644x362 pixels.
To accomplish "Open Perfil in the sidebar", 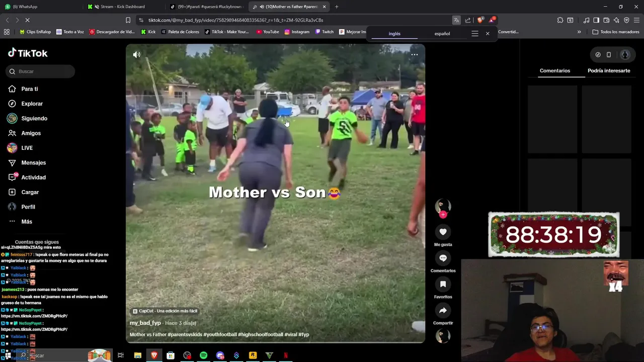I will [28, 207].
